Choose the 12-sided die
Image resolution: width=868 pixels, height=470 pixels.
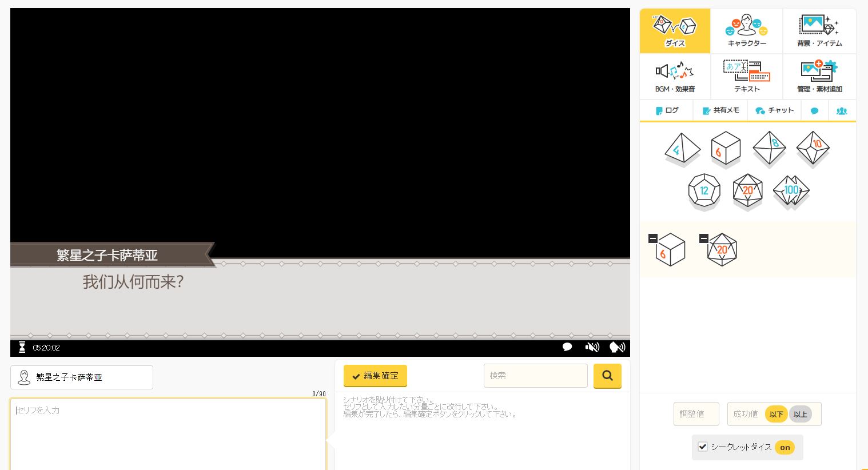(704, 191)
